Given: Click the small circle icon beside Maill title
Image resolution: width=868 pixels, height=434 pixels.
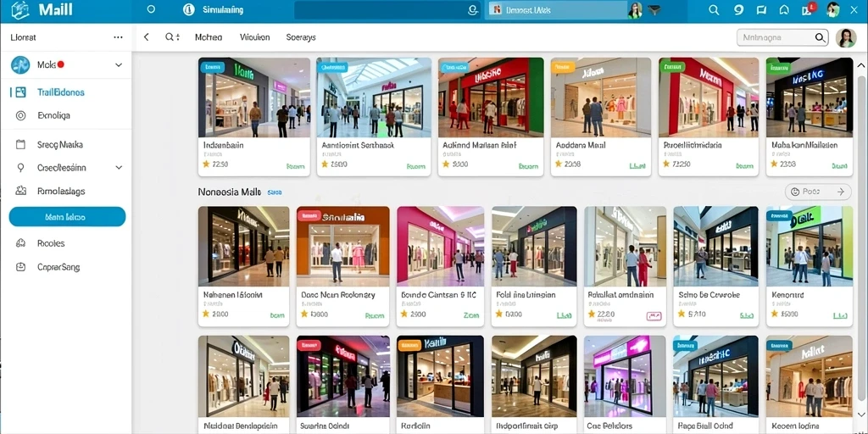Looking at the screenshot, I should click(x=151, y=9).
